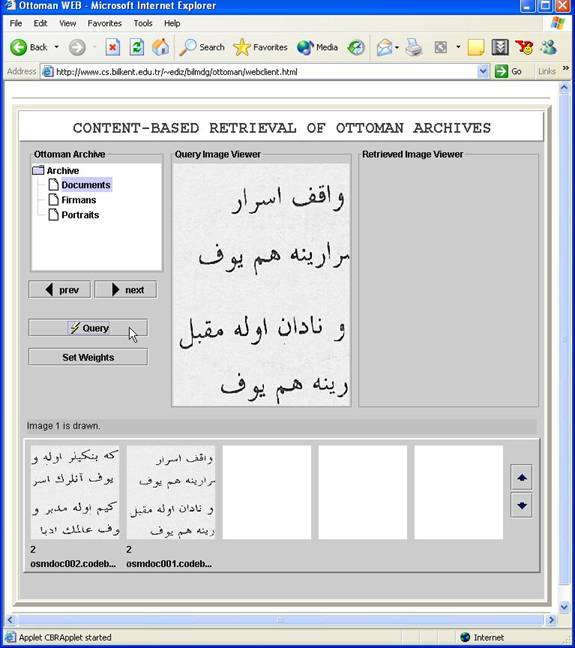Open the History clock icon
Viewport: 575px width, 648px height.
356,47
